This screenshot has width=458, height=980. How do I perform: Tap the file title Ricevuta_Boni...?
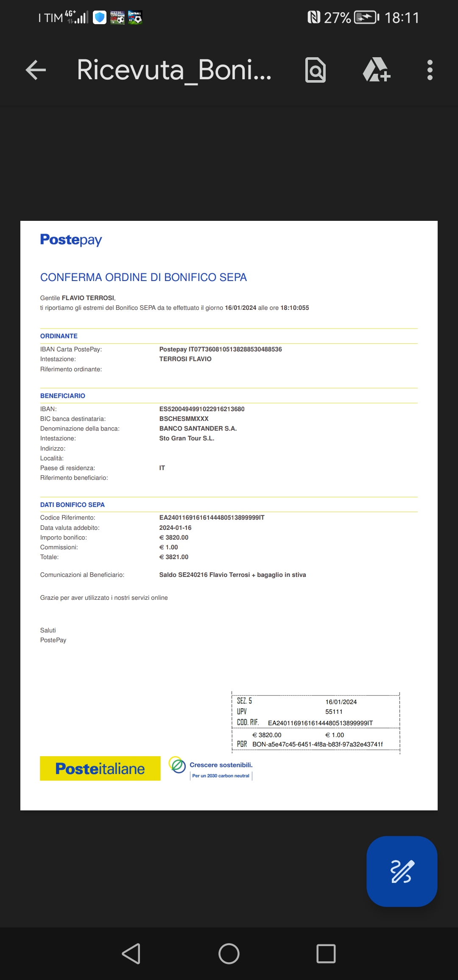click(x=174, y=70)
